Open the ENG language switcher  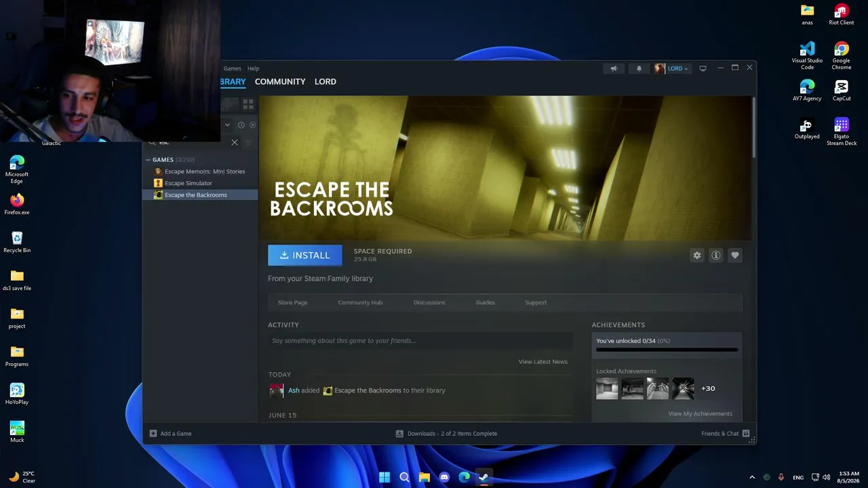[x=798, y=477]
